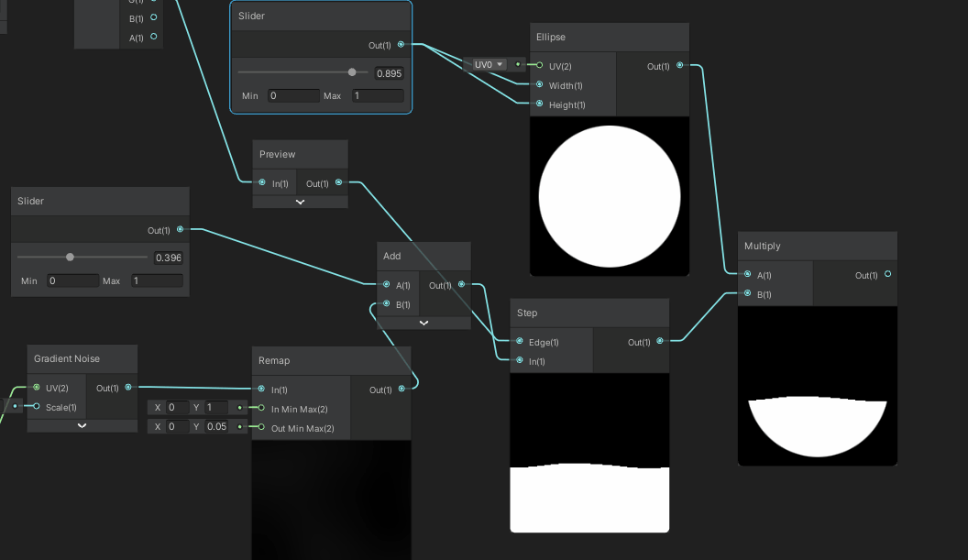Click the partial node A(1) output port
968x560 pixels.
[154, 37]
